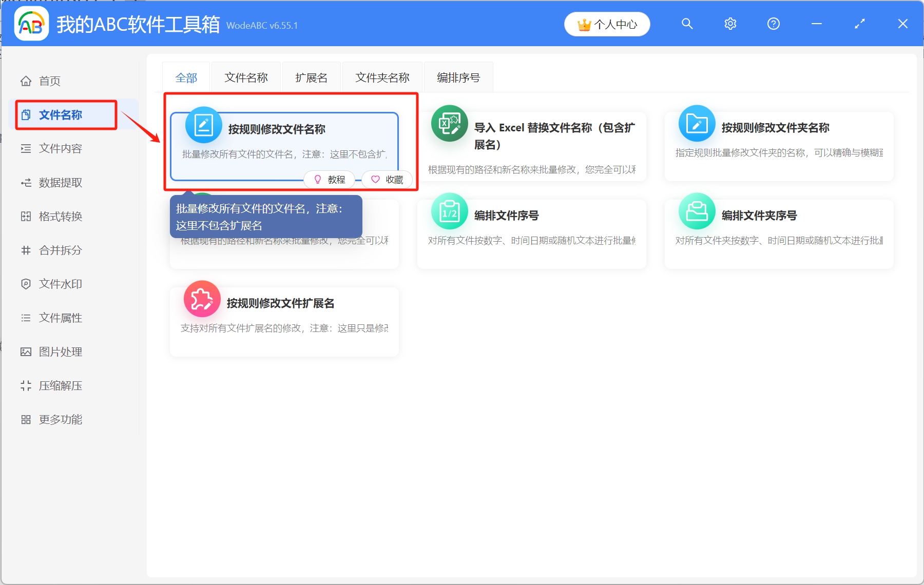The height and width of the screenshot is (585, 924).
Task: Toggle 收藏 favorite on the highlighted card
Action: [x=387, y=179]
